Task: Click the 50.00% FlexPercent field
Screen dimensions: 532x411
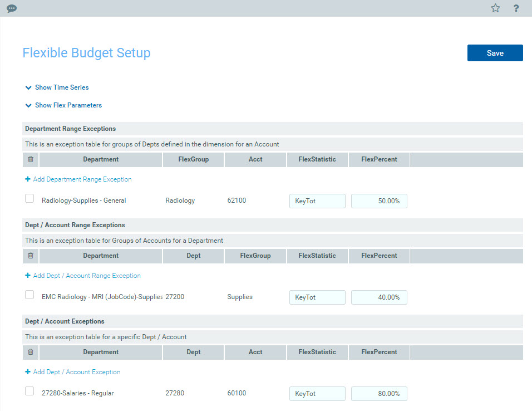Action: [x=379, y=201]
